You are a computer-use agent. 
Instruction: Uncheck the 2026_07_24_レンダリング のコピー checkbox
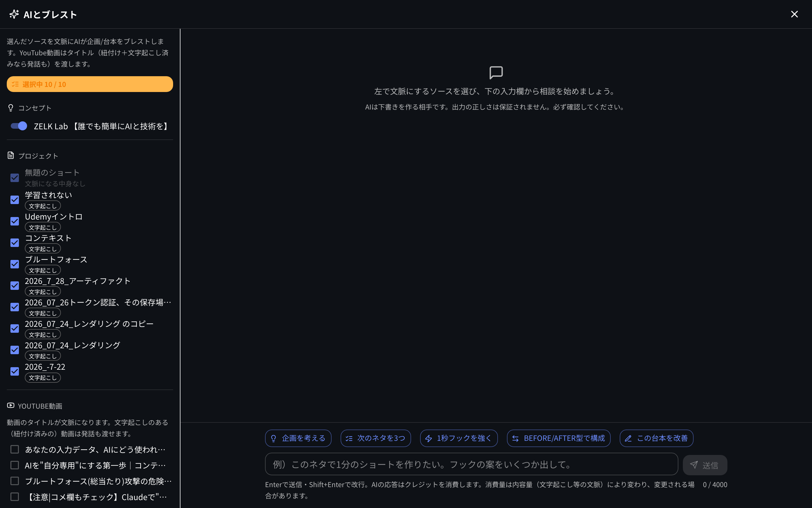pyautogui.click(x=15, y=329)
